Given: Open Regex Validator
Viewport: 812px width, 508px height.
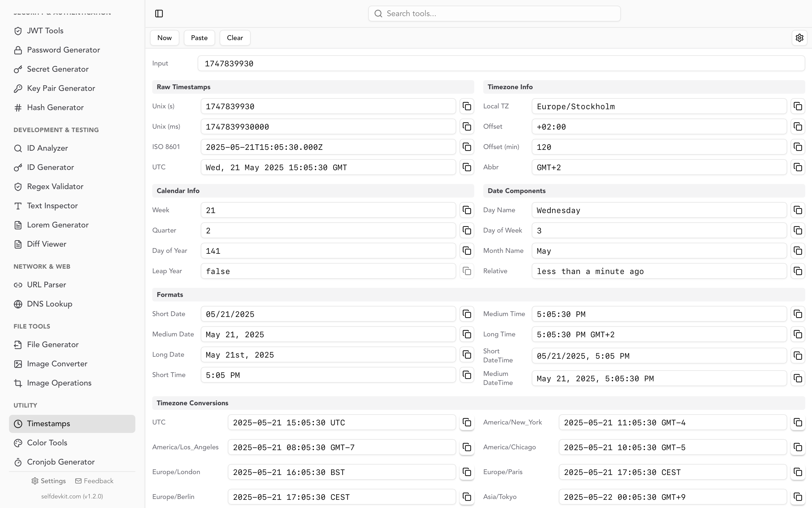Looking at the screenshot, I should pyautogui.click(x=72, y=187).
